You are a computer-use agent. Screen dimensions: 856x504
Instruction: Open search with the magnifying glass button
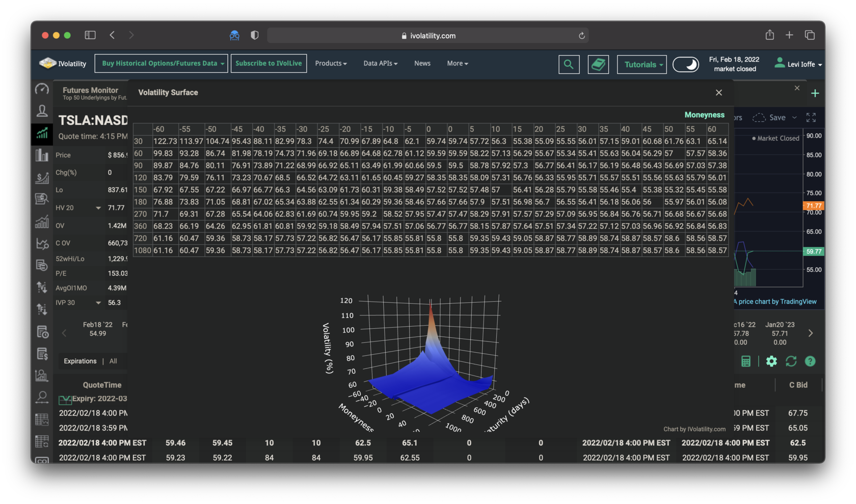(569, 64)
